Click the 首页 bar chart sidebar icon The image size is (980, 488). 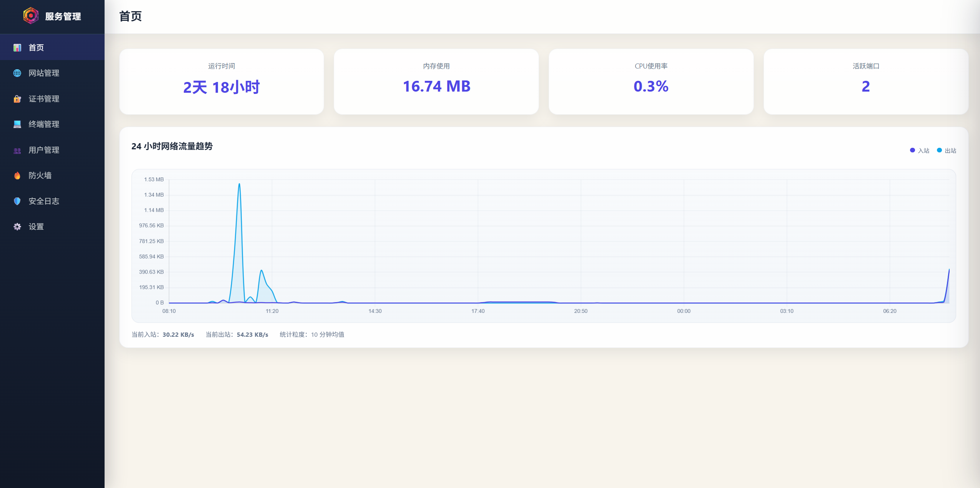[17, 48]
